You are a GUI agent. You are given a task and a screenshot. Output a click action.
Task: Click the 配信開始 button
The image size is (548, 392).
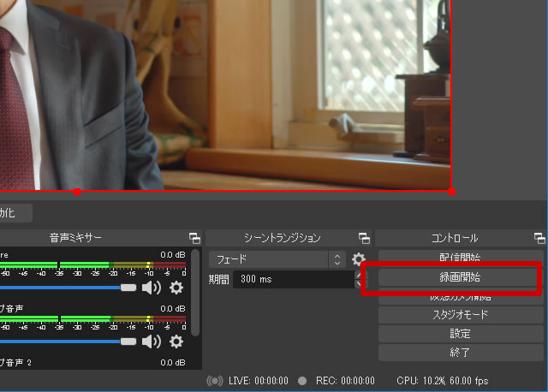click(x=459, y=258)
